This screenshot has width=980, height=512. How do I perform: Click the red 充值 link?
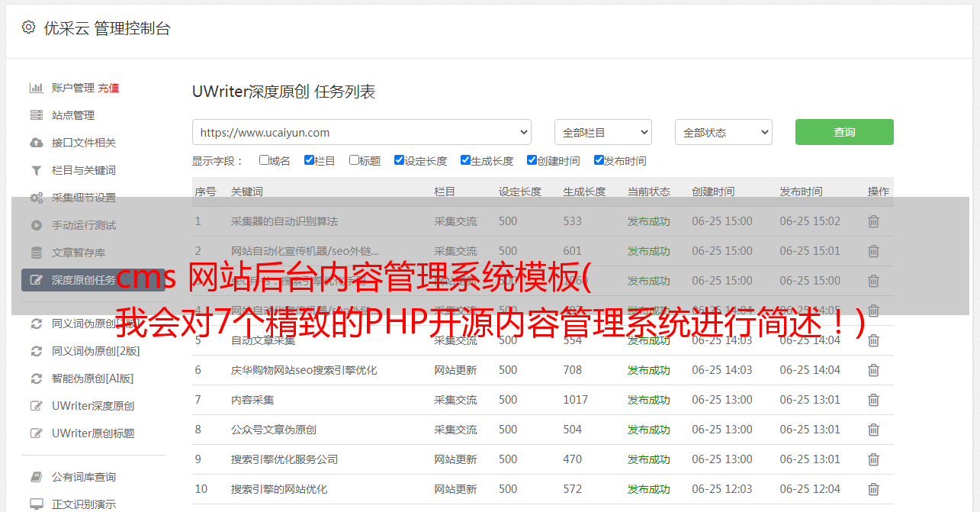tap(108, 88)
